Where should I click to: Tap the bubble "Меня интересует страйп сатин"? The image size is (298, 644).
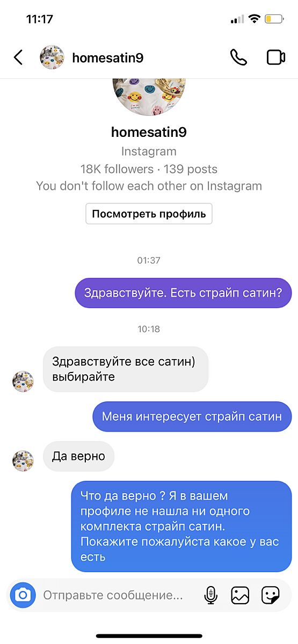[x=192, y=416]
